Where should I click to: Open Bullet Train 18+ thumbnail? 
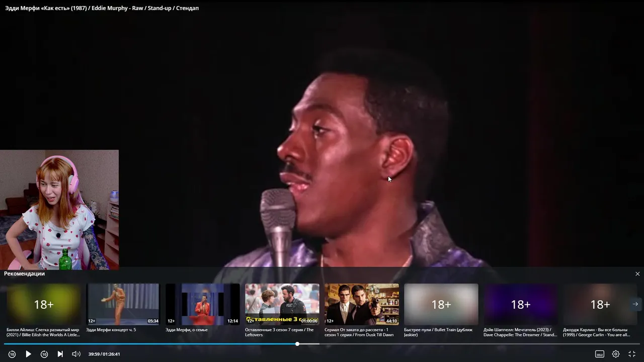point(441,304)
